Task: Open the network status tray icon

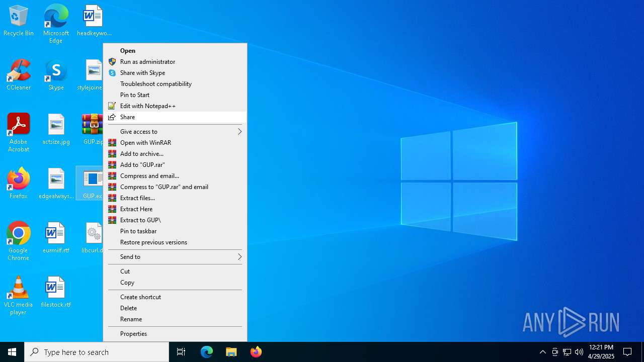Action: [x=567, y=352]
